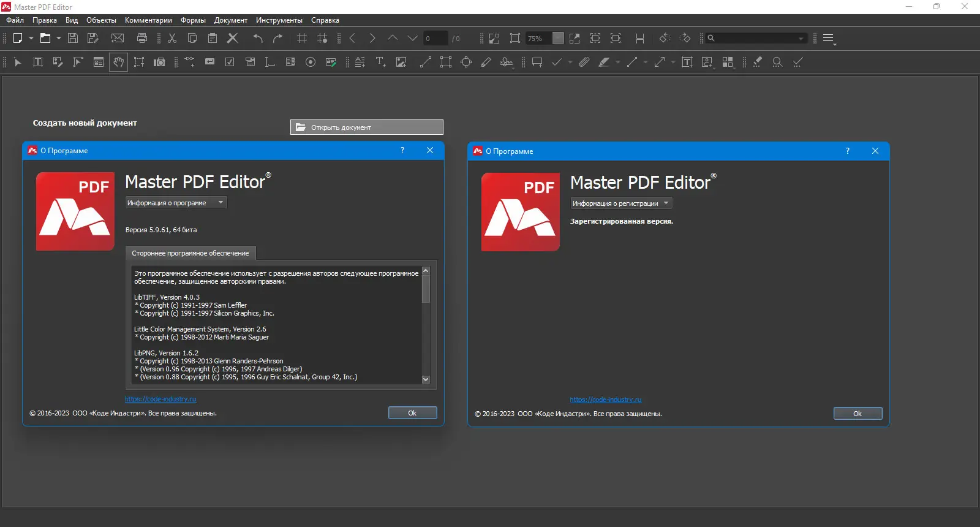Open the Правка menu
This screenshot has height=527, width=980.
pos(45,20)
